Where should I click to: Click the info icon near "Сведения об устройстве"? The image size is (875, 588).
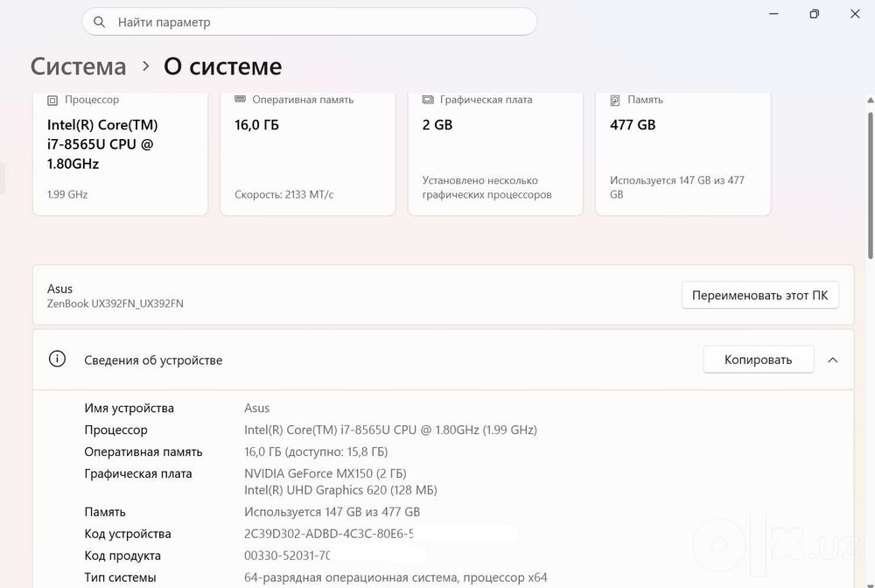(57, 359)
